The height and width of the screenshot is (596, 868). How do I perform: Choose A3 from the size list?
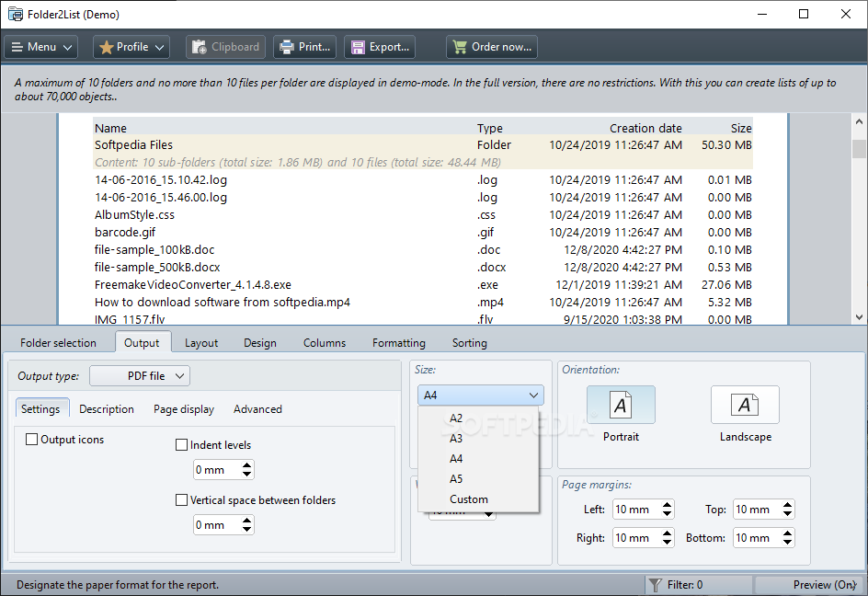tap(479, 439)
